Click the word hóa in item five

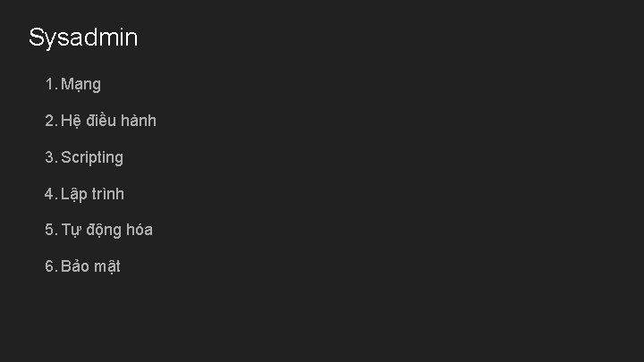[x=140, y=230]
